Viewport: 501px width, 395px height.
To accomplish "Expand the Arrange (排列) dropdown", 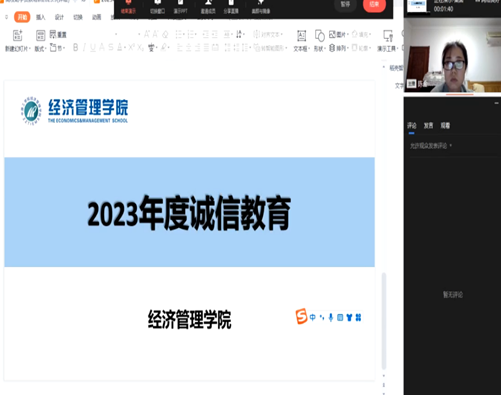I will coord(338,48).
